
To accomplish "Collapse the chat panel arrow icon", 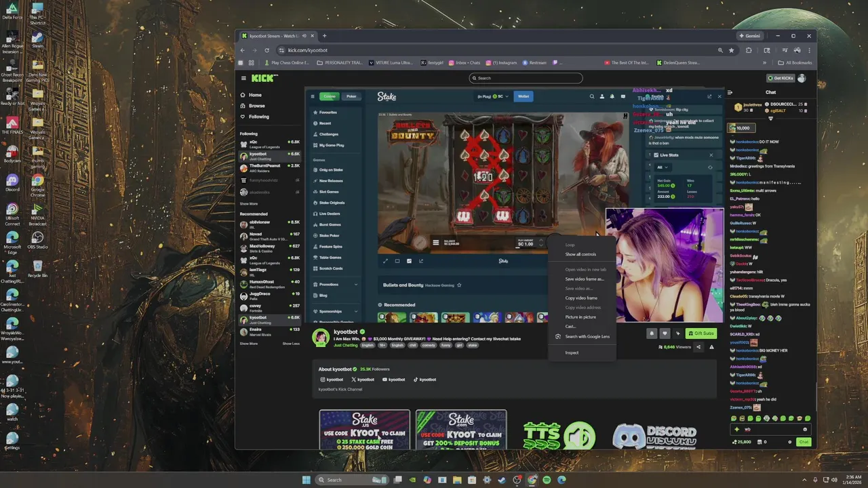I will tap(730, 92).
